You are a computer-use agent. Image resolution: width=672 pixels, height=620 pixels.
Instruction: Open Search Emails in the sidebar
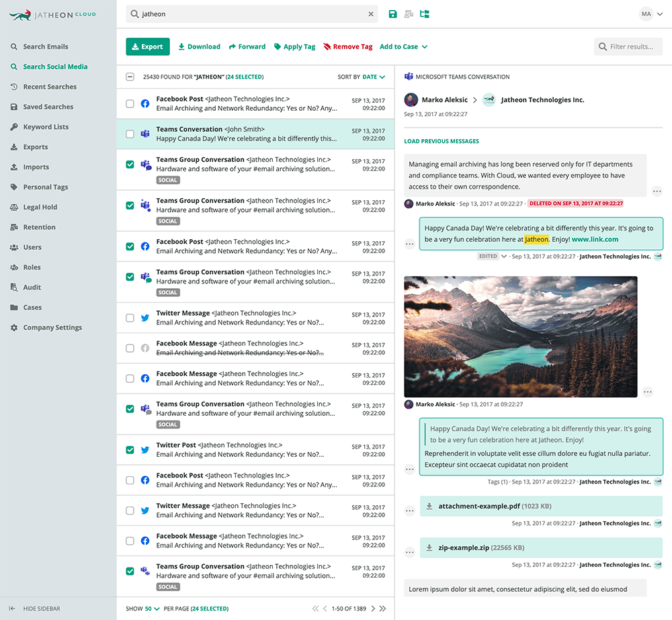coord(46,47)
